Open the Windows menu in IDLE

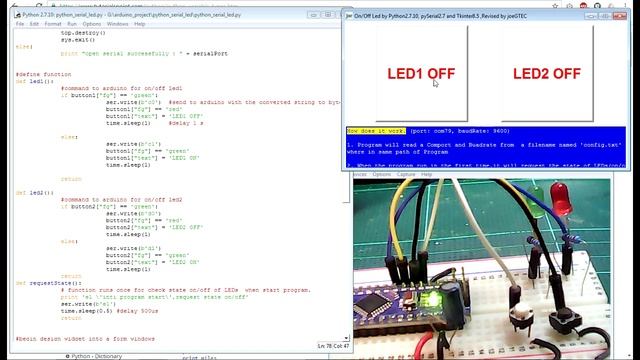(117, 24)
